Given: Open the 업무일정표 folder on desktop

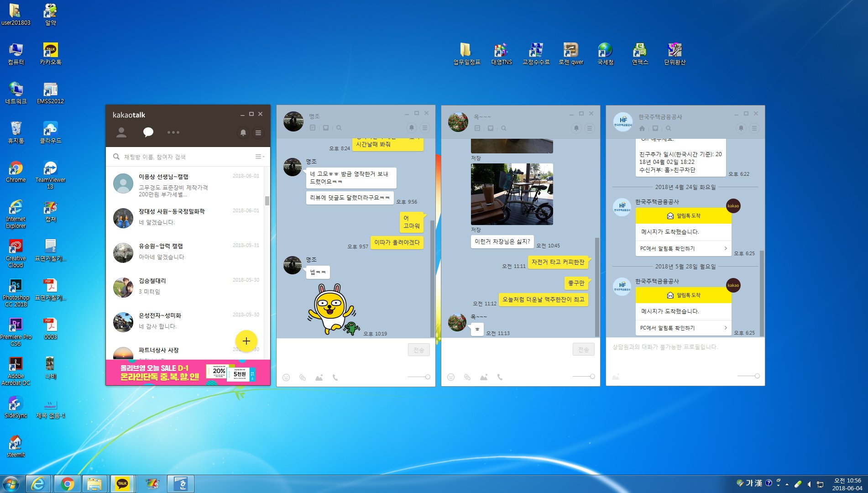Looking at the screenshot, I should coord(466,53).
